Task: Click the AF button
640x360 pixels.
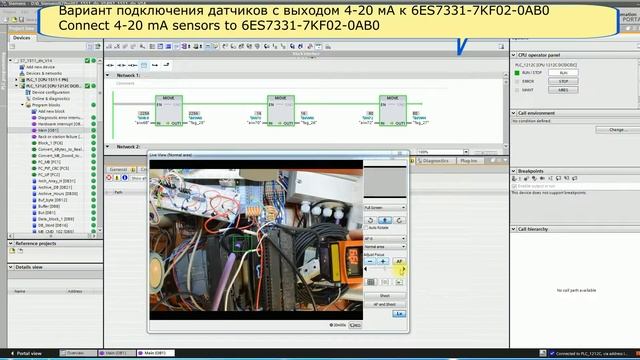Action: point(399,261)
